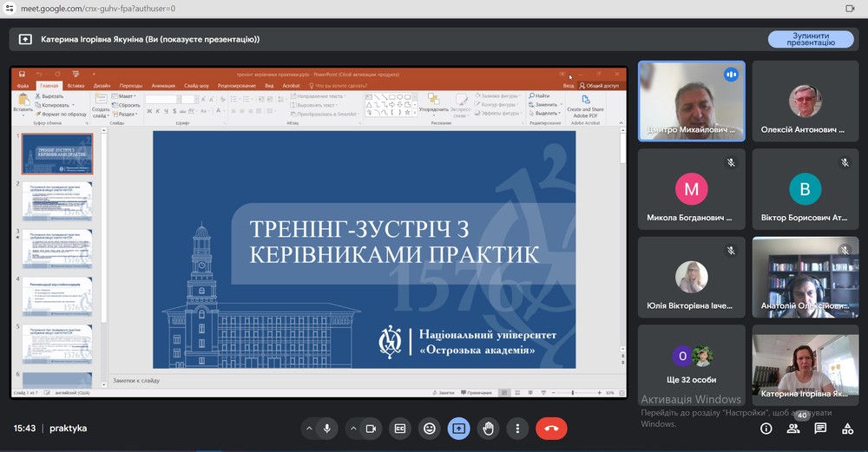Image resolution: width=868 pixels, height=452 pixels.
Task: Click Упорядочить arrange button
Action: tap(433, 103)
